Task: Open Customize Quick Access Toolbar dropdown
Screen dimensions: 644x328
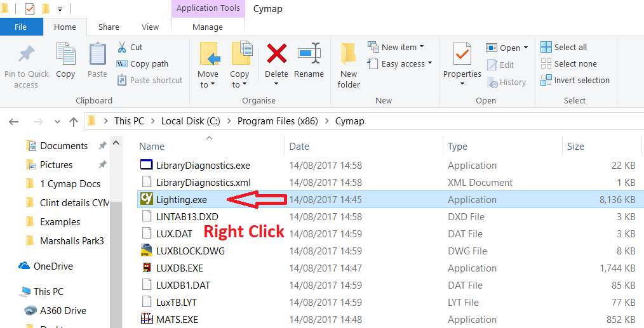Action: (x=60, y=9)
